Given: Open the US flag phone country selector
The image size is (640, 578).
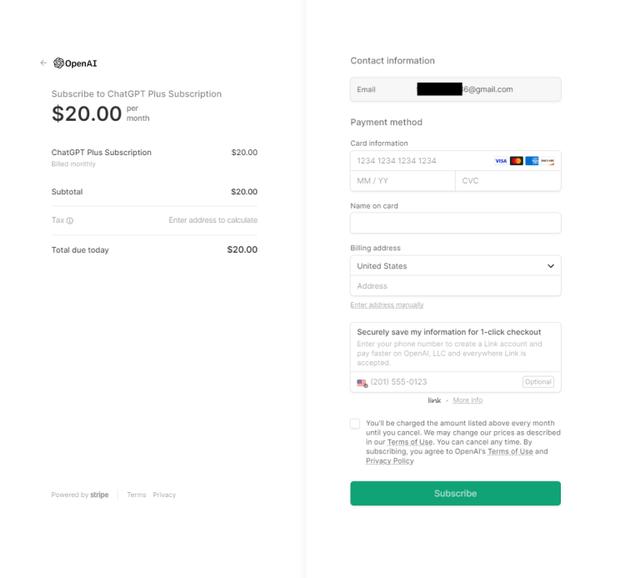Looking at the screenshot, I should [x=362, y=383].
